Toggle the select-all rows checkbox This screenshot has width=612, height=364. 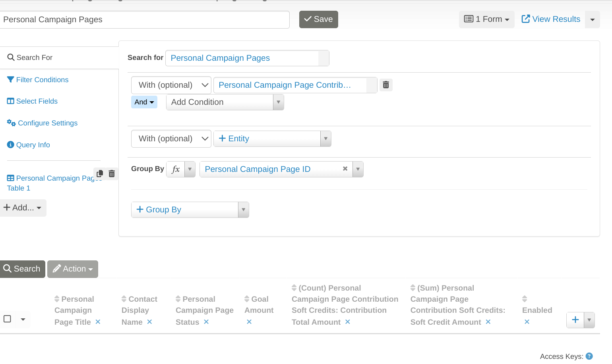click(x=7, y=319)
